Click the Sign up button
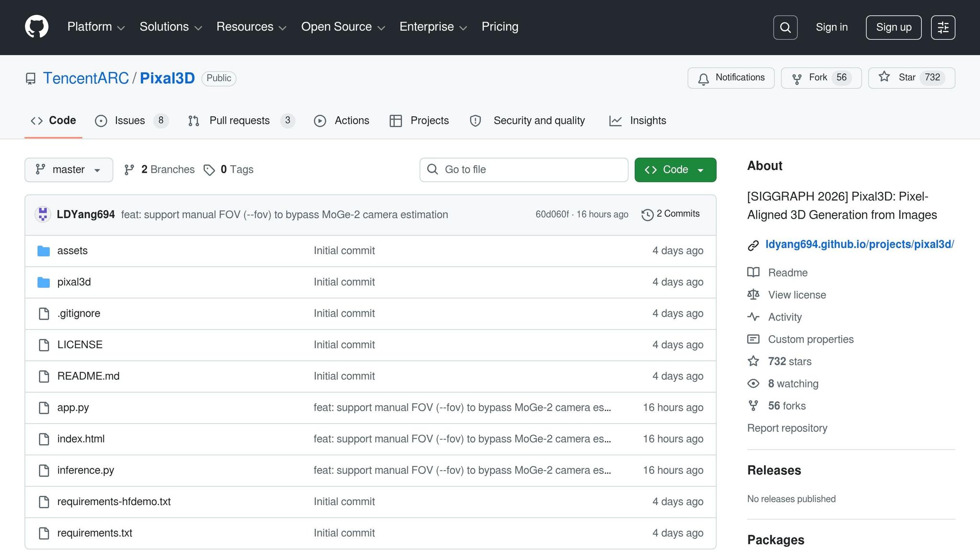 (x=893, y=27)
